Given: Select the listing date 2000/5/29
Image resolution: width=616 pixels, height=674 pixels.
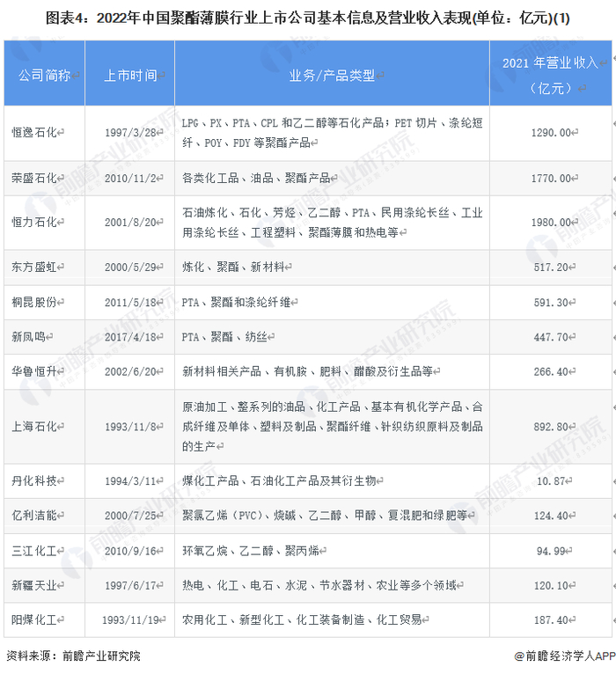Looking at the screenshot, I should (130, 267).
